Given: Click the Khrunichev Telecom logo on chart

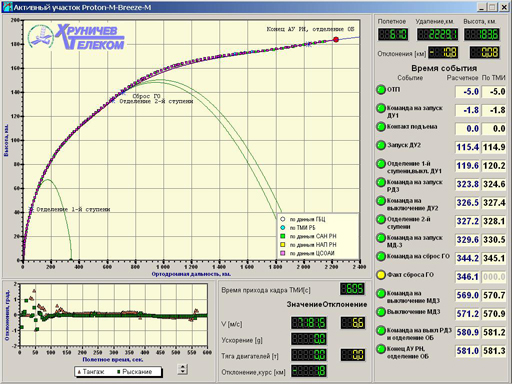Looking at the screenshot, I should click(76, 36).
